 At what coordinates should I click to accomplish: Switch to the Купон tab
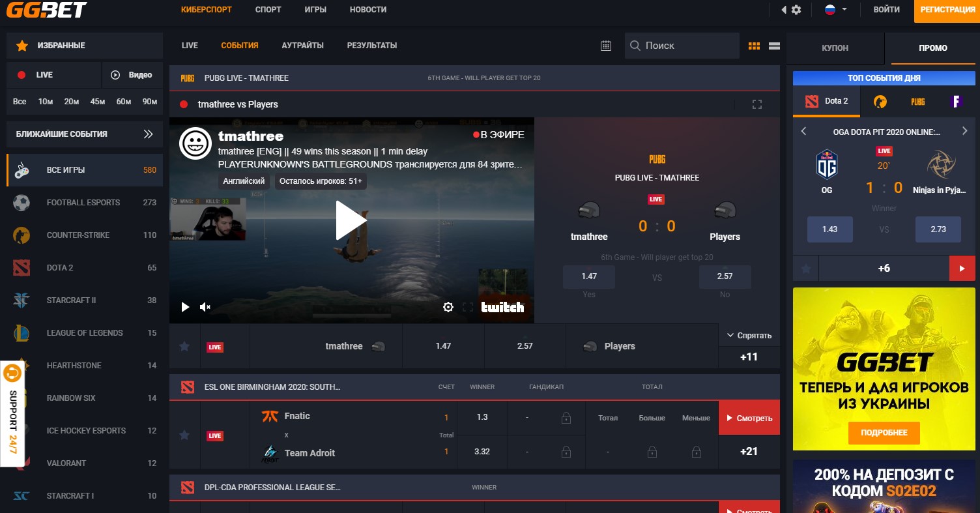(x=835, y=48)
